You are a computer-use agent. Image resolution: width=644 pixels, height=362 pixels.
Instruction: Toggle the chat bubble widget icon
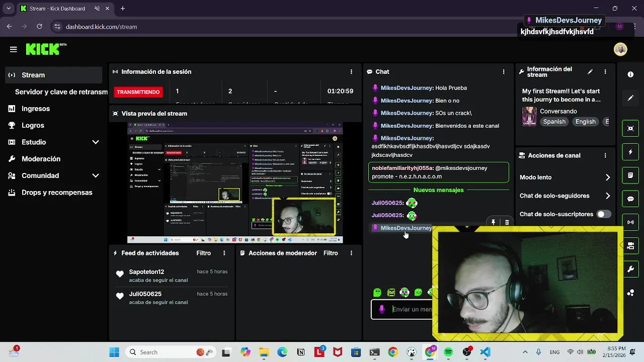point(630,199)
